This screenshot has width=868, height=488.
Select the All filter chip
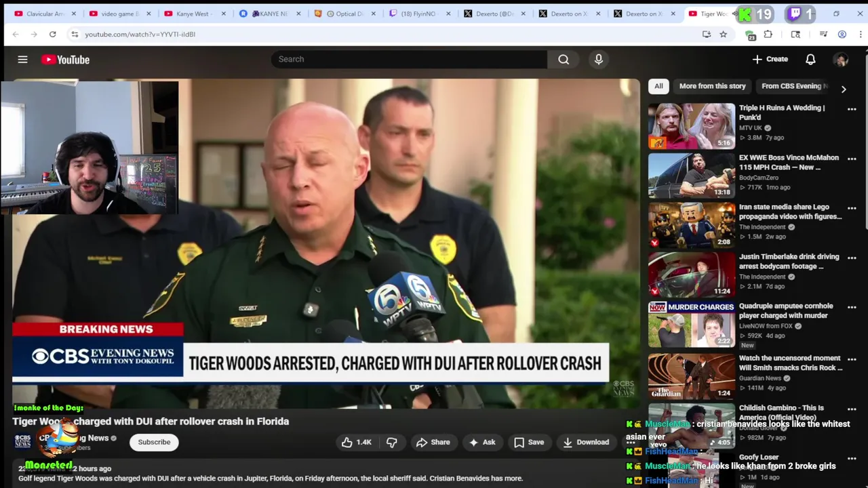pos(658,86)
